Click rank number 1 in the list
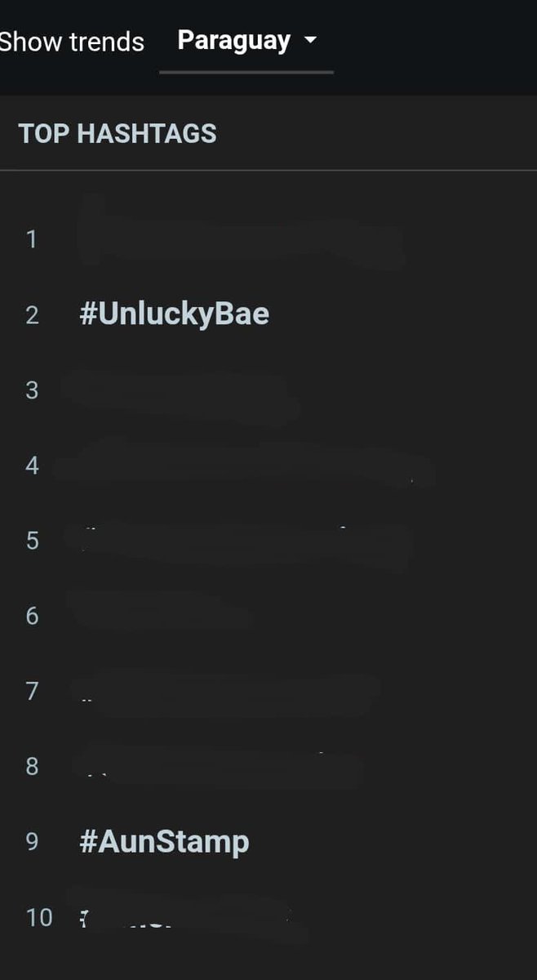 [32, 239]
